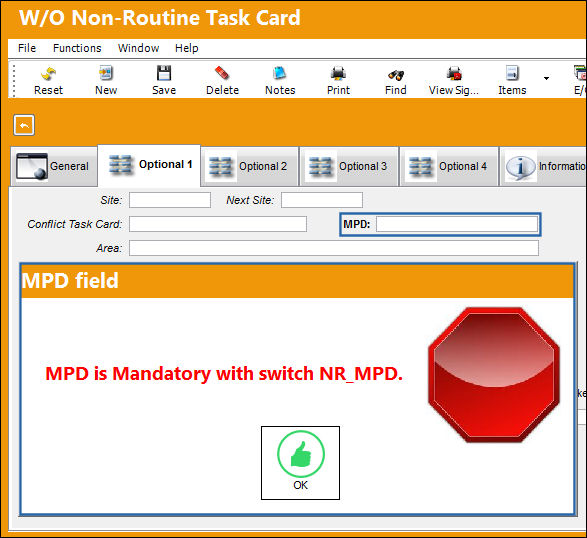
Task: Open the Help menu
Action: point(187,48)
